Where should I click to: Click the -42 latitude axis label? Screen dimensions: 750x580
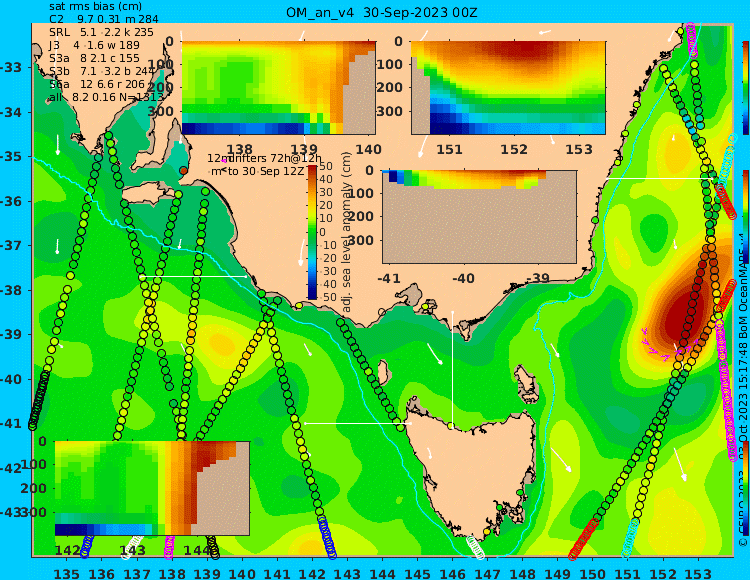click(x=11, y=468)
